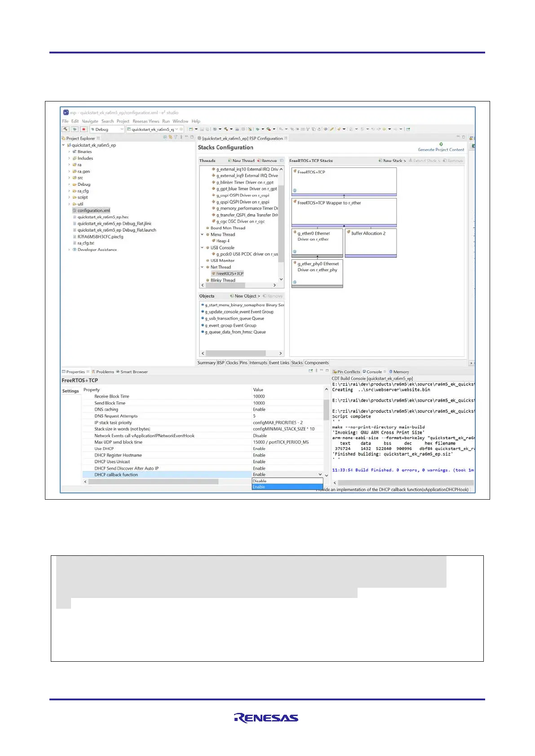The width and height of the screenshot is (535, 756).
Task: Open the Problems tab
Action: [102, 372]
